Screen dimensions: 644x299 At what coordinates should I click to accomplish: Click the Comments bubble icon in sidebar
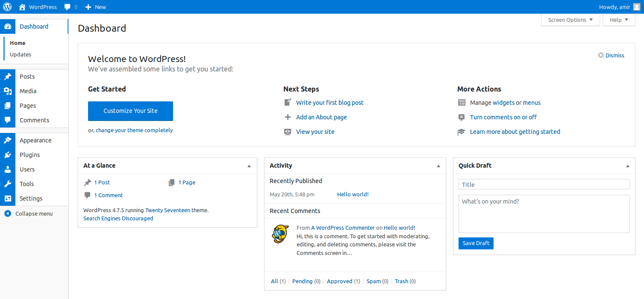pos(8,120)
